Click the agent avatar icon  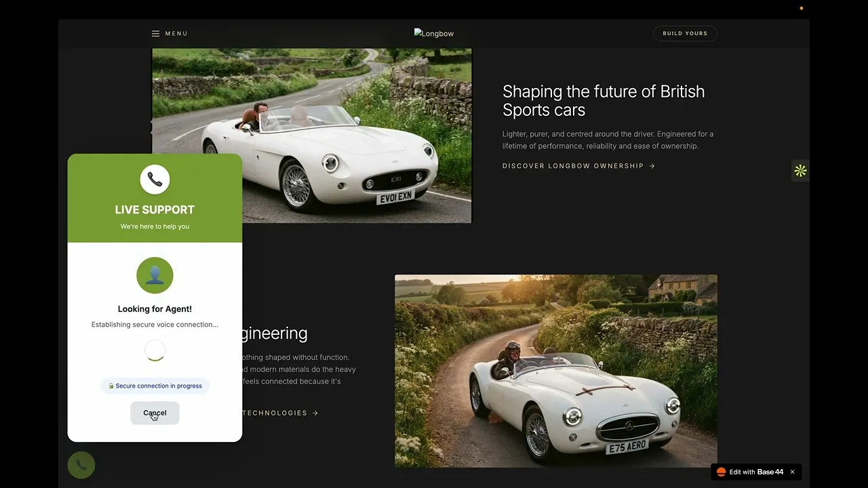[155, 275]
